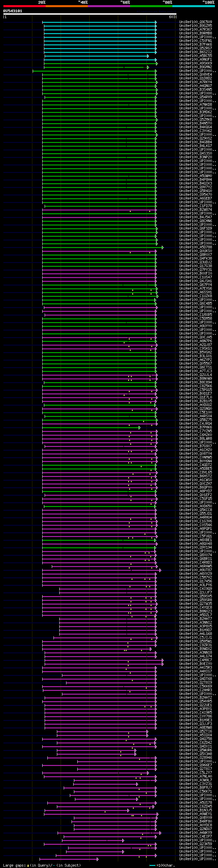Image resolution: width=218 pixels, height=868 pixels.
Task: Click the green alignment bar for UniRef100_A5D788
Action: click(103, 247)
